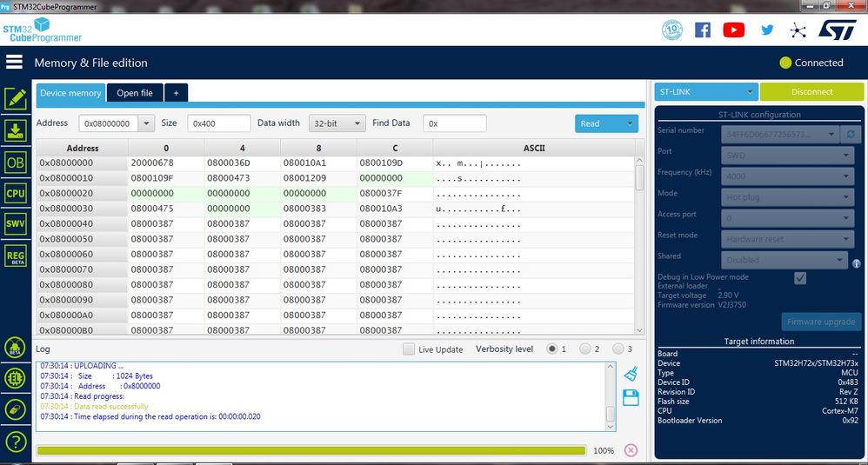Expand the Address dropdown arrow
The width and height of the screenshot is (868, 465).
point(146,123)
